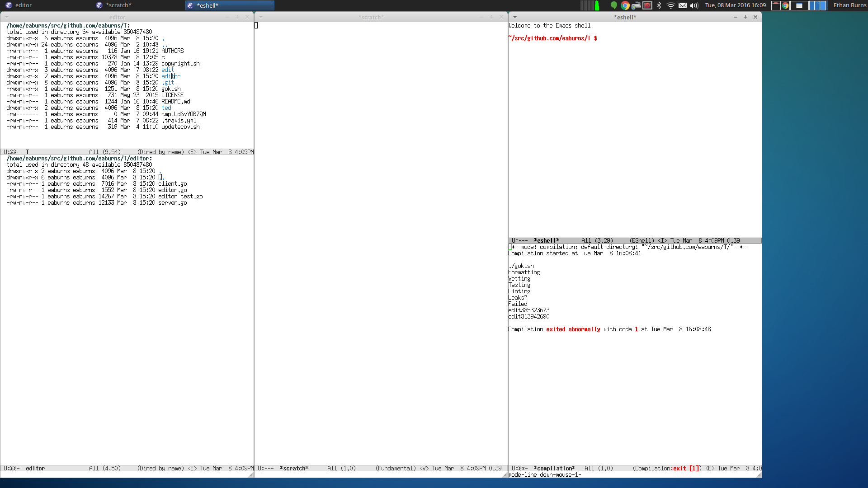
Task: Select server.go in the editor directory listing
Action: [173, 203]
